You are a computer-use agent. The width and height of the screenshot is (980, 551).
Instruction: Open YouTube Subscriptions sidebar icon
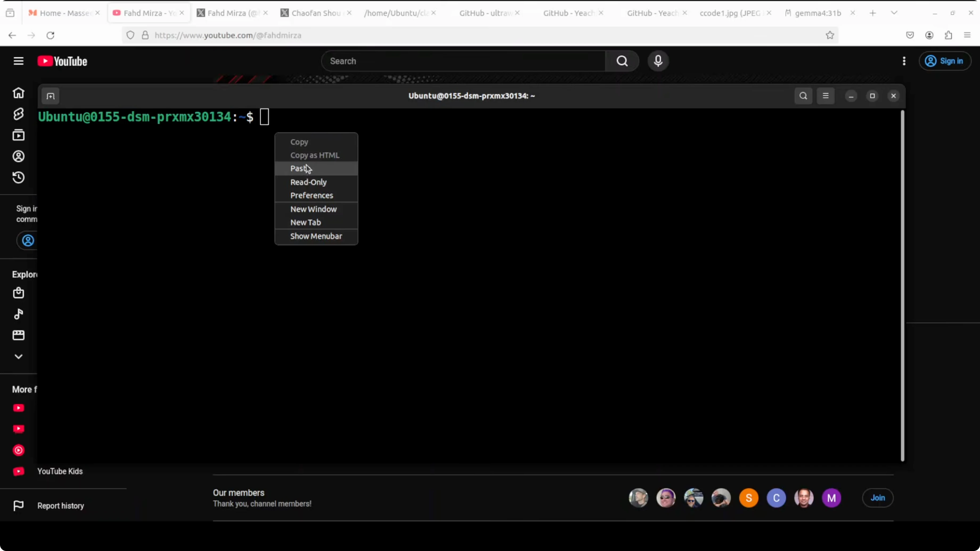pyautogui.click(x=18, y=135)
